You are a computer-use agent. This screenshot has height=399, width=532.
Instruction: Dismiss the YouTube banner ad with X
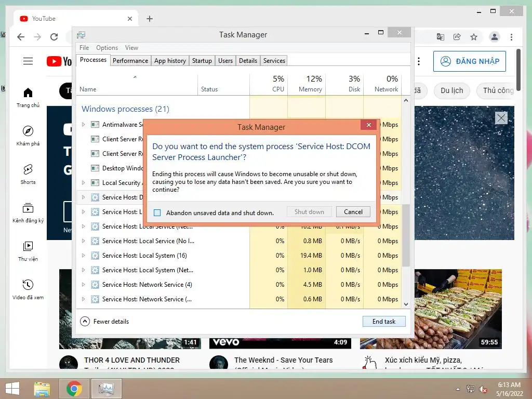click(x=501, y=118)
